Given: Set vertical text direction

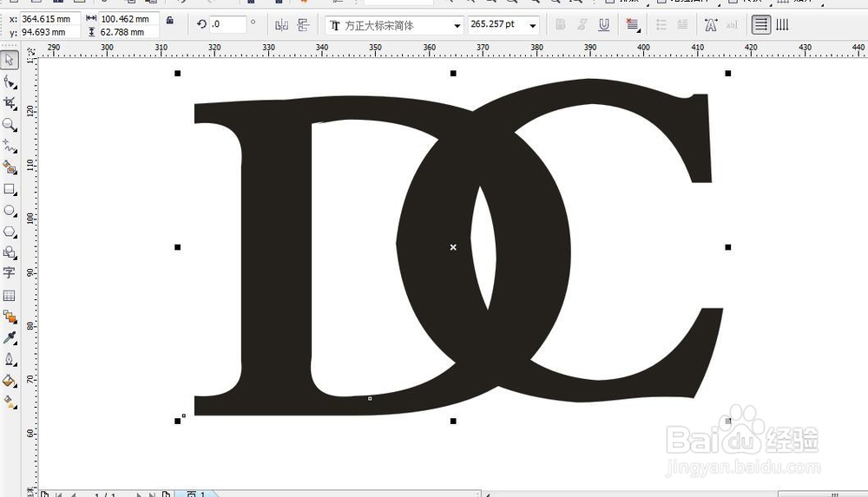Looking at the screenshot, I should point(782,25).
